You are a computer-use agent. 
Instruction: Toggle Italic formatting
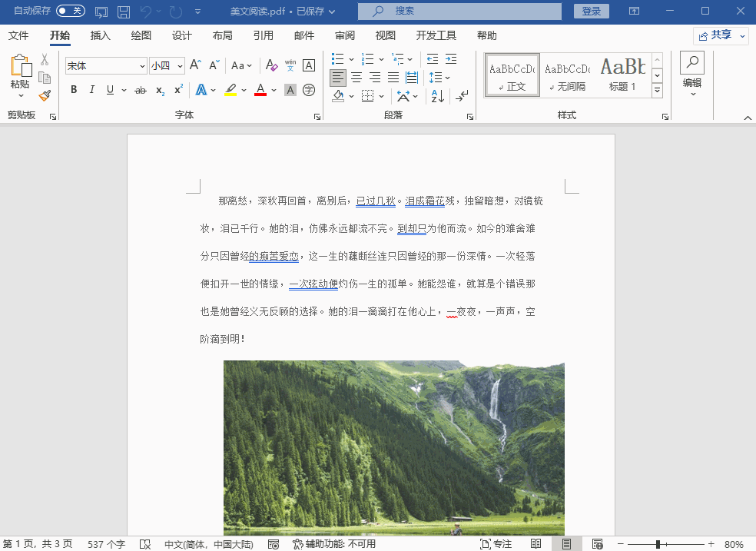[x=91, y=90]
